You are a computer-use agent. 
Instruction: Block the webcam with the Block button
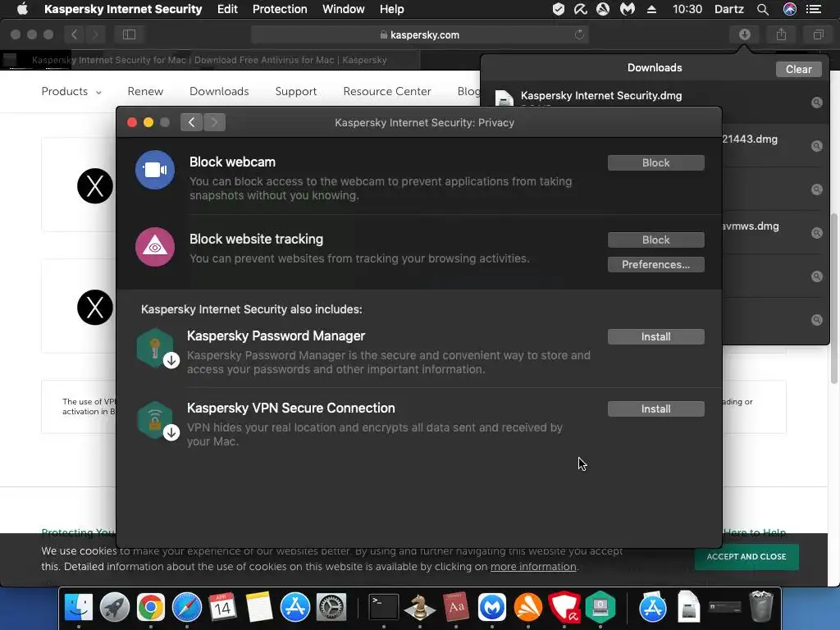pos(655,163)
